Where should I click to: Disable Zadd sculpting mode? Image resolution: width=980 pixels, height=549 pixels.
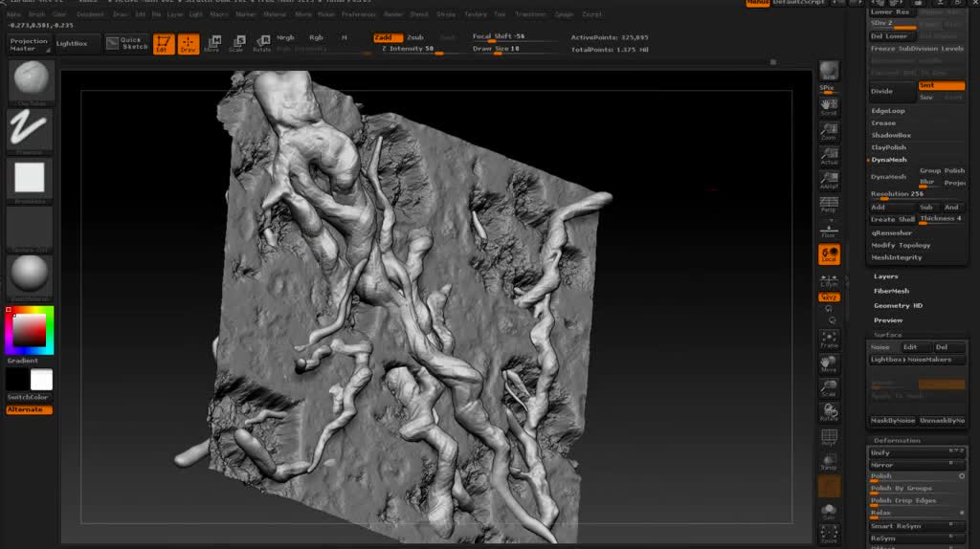click(387, 37)
